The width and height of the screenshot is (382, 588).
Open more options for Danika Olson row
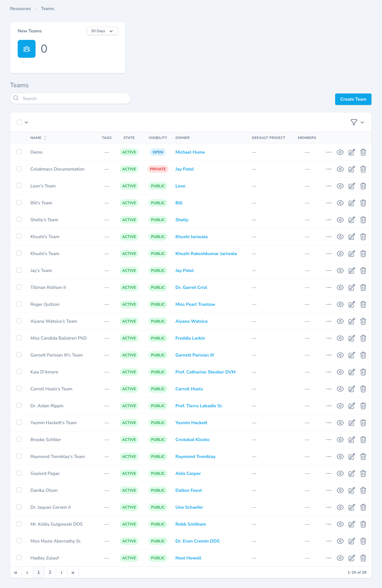(328, 490)
